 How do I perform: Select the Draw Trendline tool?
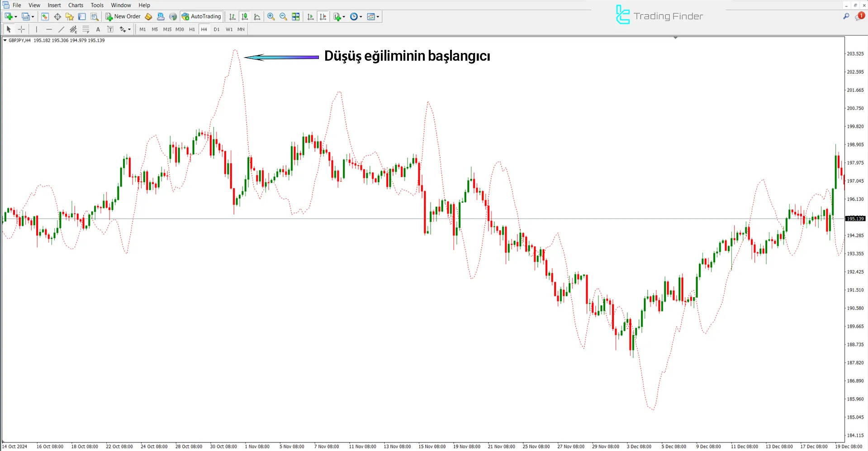click(x=62, y=29)
